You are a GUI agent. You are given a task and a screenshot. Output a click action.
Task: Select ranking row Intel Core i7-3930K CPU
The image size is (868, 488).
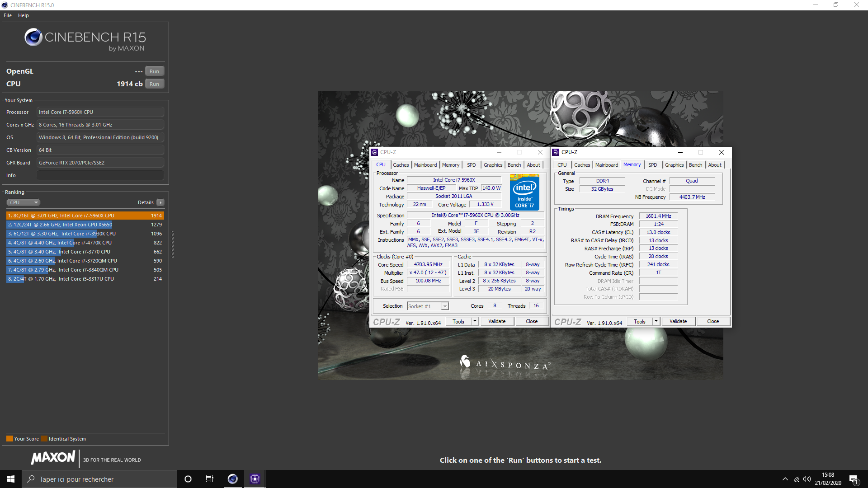pos(85,234)
